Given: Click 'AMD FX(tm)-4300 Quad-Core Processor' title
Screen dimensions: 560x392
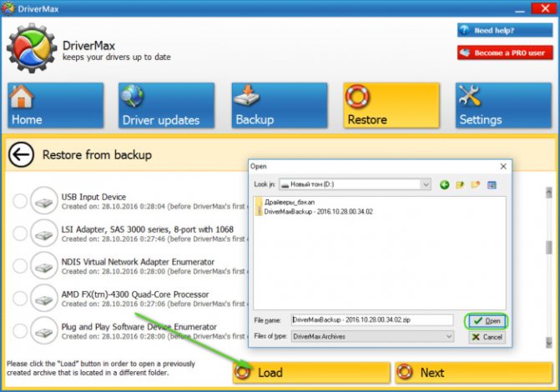Looking at the screenshot, I should [135, 294].
